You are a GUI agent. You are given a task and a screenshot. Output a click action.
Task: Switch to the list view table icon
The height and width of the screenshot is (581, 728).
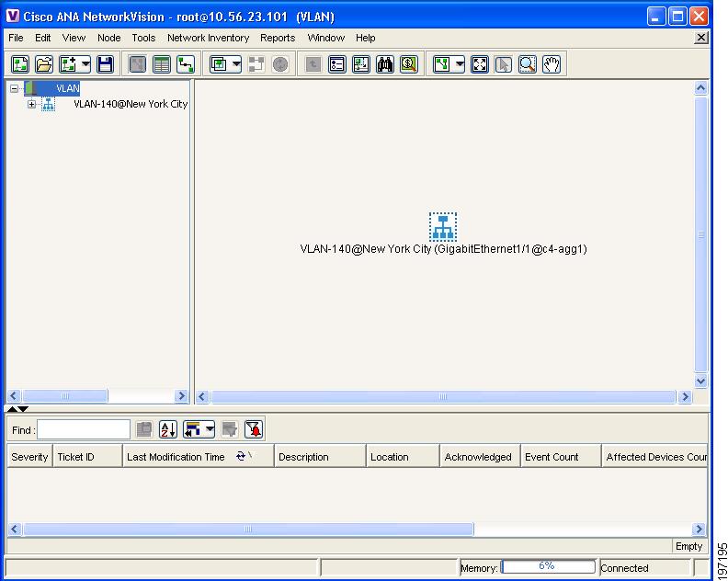(161, 64)
